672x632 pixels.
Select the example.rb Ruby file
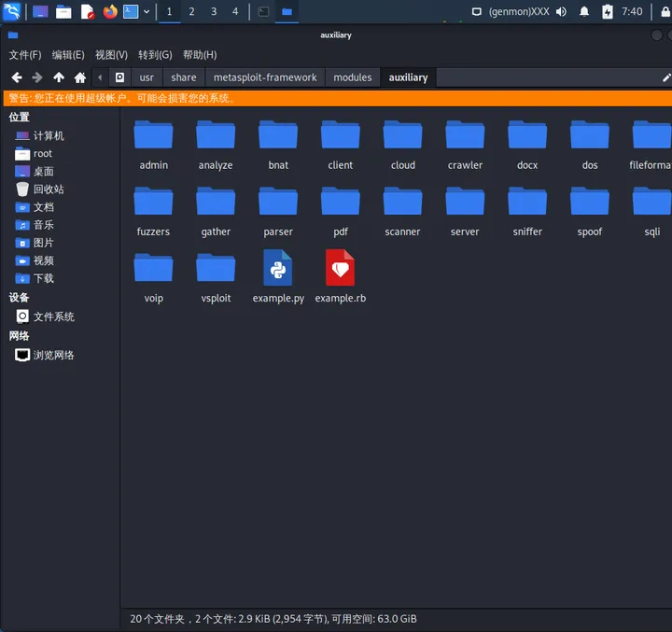click(x=341, y=276)
